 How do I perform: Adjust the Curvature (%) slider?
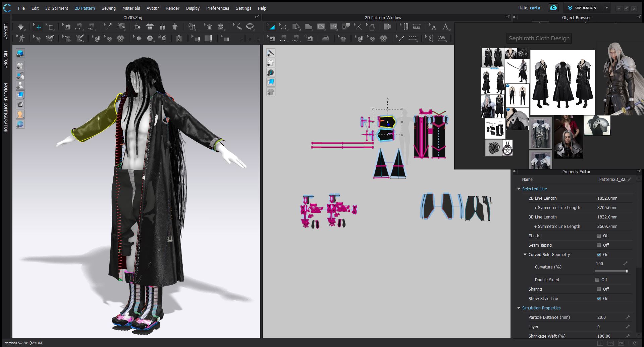611,271
